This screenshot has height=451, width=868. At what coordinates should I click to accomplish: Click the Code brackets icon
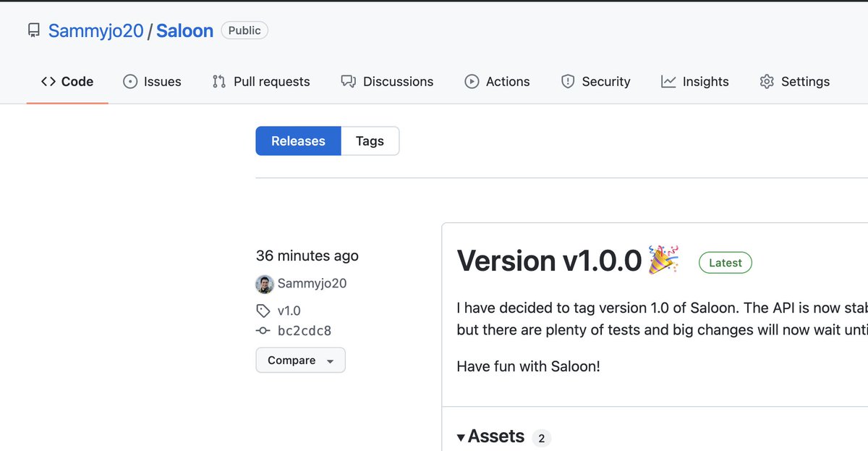click(48, 82)
